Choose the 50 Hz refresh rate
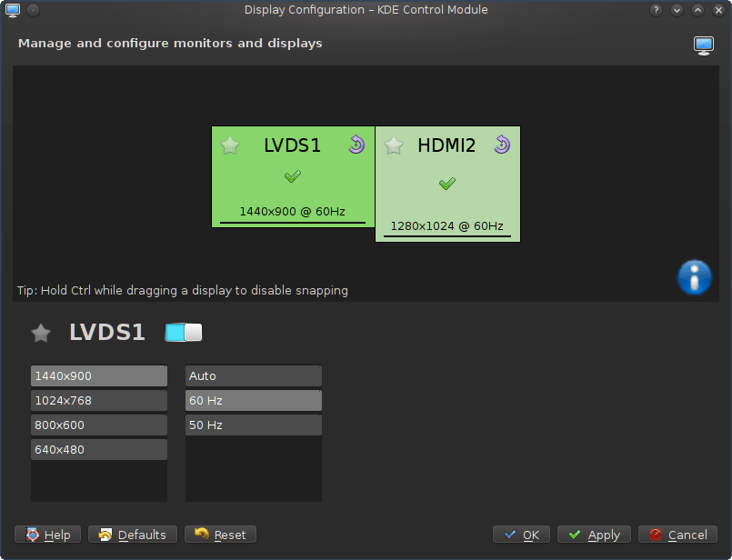The width and height of the screenshot is (732, 560). coord(254,425)
